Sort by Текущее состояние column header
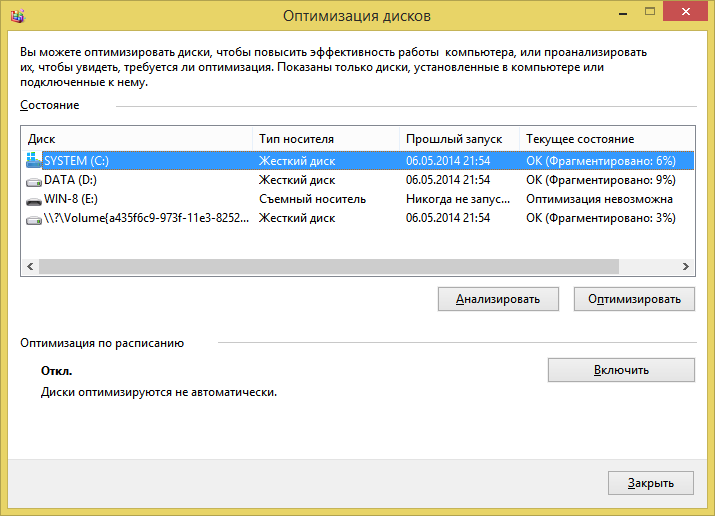715x516 pixels. pos(606,139)
